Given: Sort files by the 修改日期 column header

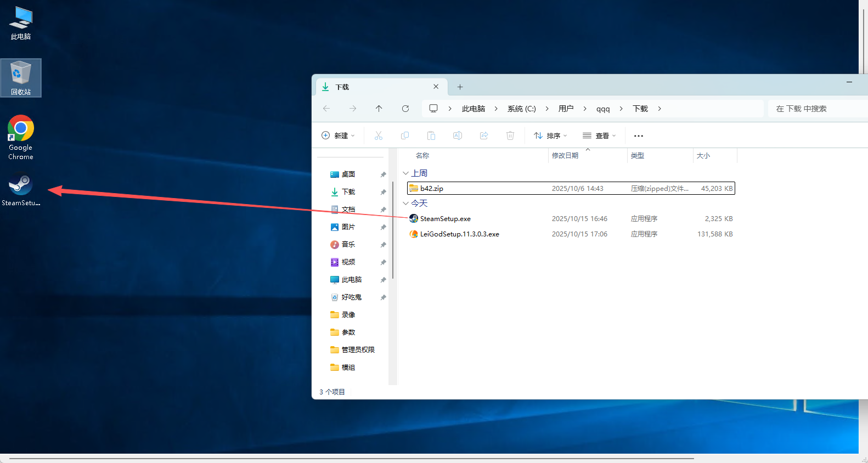Looking at the screenshot, I should coord(565,156).
